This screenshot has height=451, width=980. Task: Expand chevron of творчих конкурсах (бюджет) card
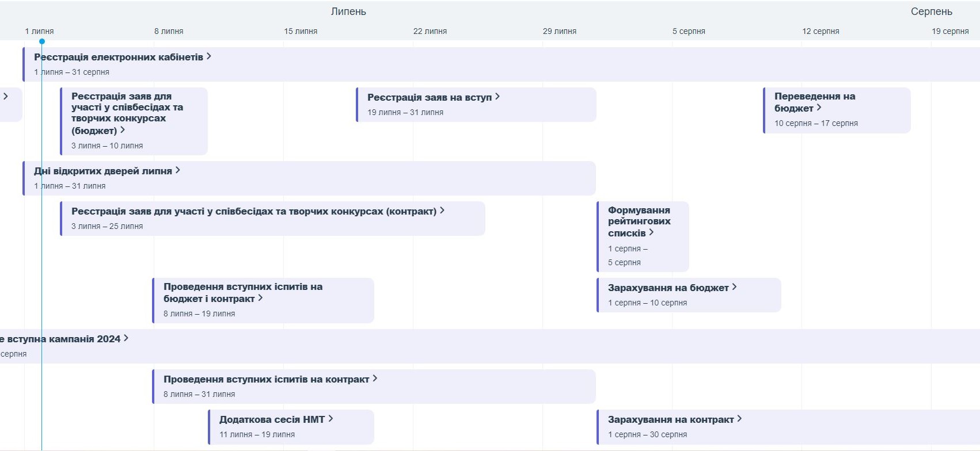pyautogui.click(x=123, y=130)
